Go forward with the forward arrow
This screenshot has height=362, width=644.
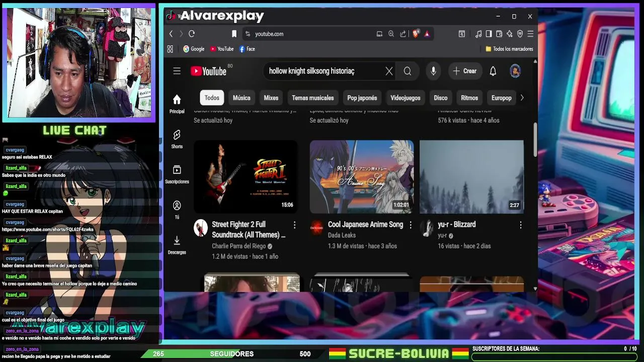click(181, 34)
